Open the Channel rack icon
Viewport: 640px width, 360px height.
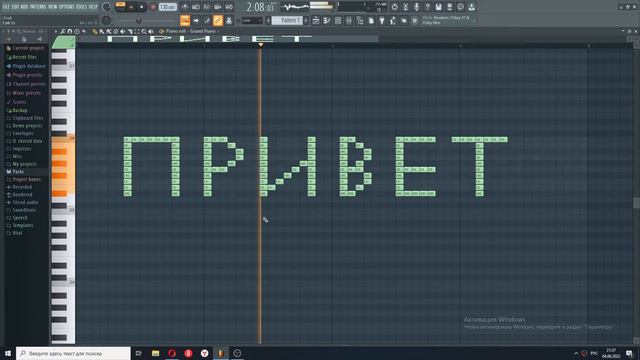(x=338, y=20)
